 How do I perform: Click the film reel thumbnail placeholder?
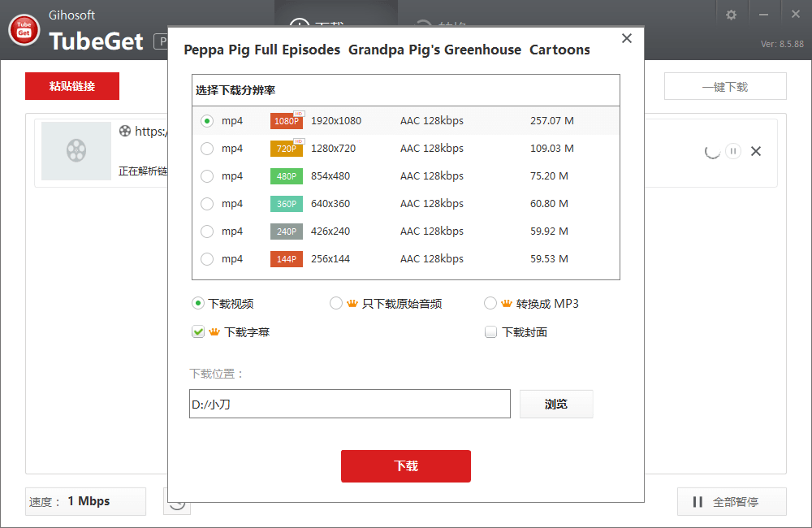pos(76,151)
